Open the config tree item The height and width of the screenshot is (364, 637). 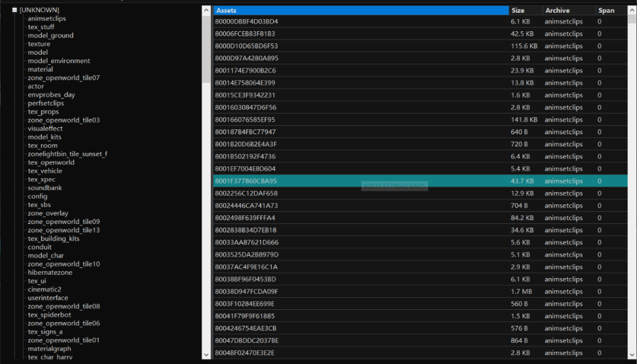tap(38, 197)
